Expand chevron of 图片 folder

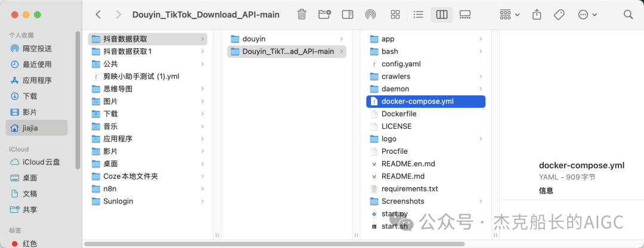click(203, 101)
